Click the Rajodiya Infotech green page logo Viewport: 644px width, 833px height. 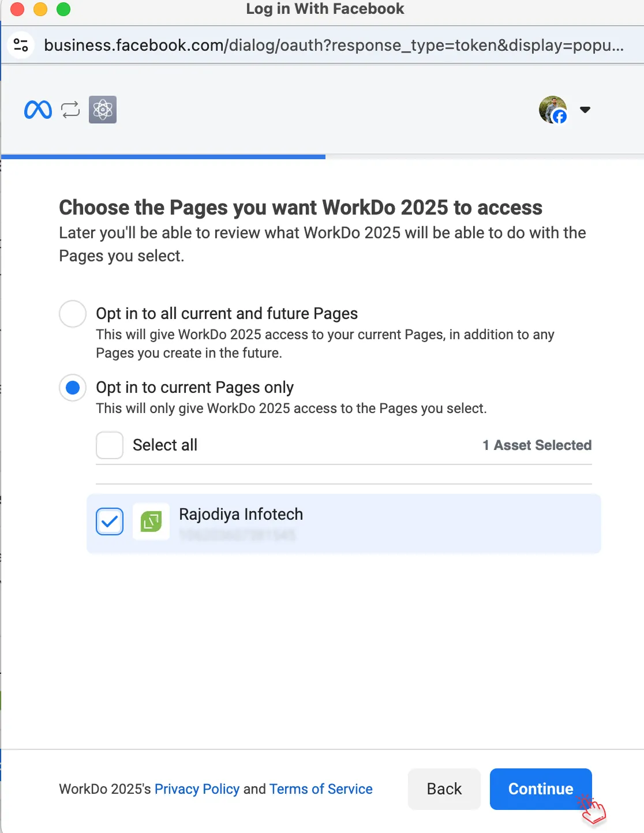[151, 521]
